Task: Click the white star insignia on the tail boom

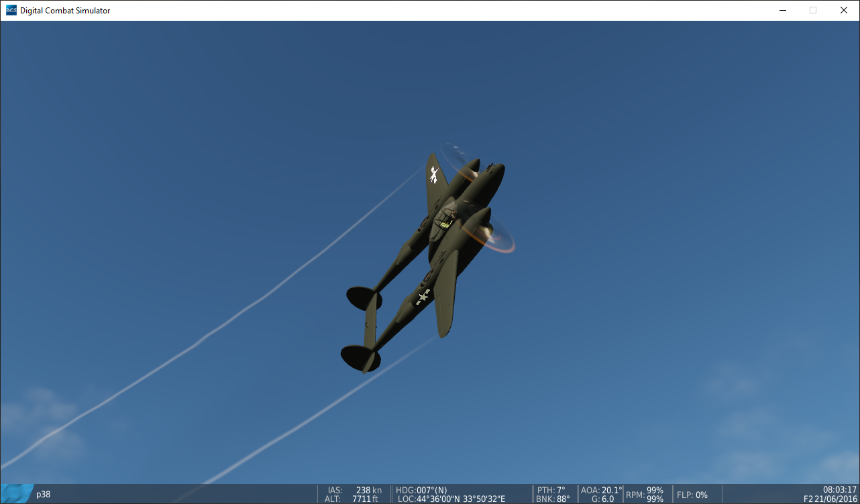Action: pyautogui.click(x=423, y=296)
